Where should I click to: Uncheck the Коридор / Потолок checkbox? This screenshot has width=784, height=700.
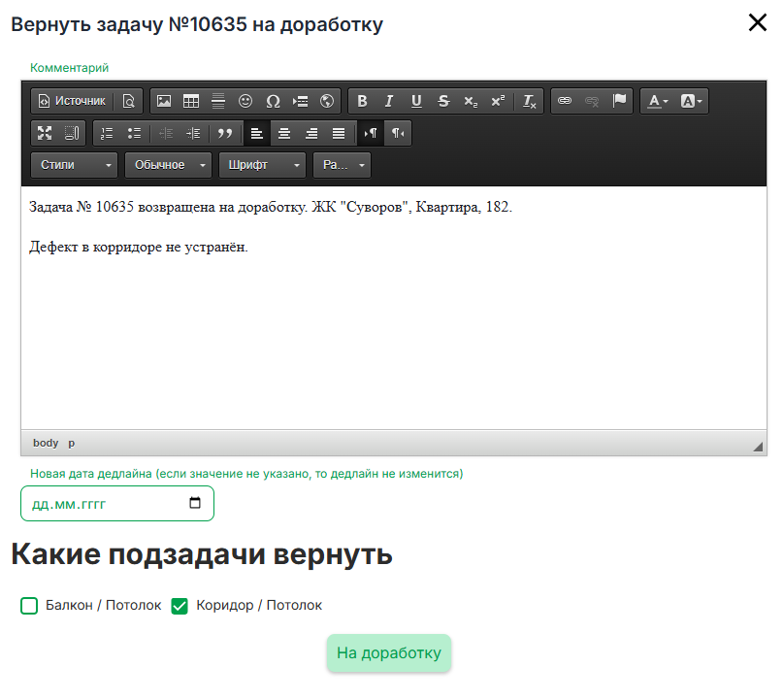tap(180, 606)
